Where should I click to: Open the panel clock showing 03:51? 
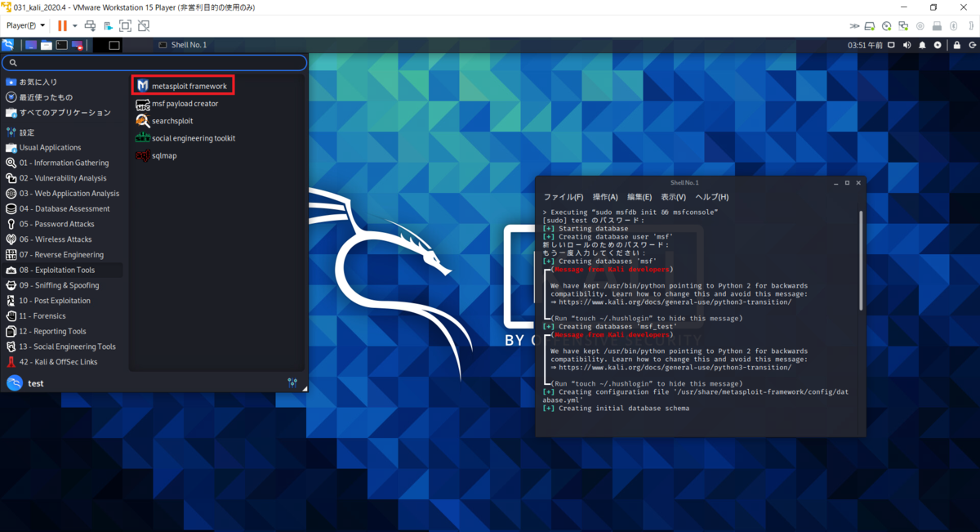pyautogui.click(x=866, y=45)
